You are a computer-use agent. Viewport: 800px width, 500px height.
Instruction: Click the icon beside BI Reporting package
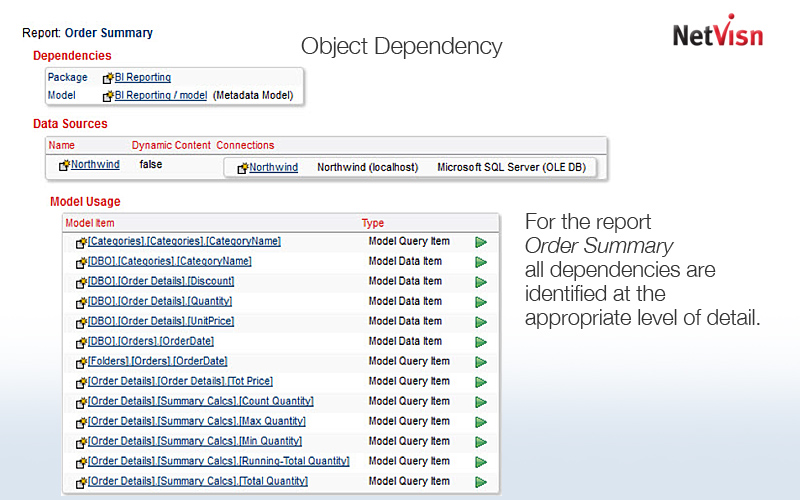[108, 78]
